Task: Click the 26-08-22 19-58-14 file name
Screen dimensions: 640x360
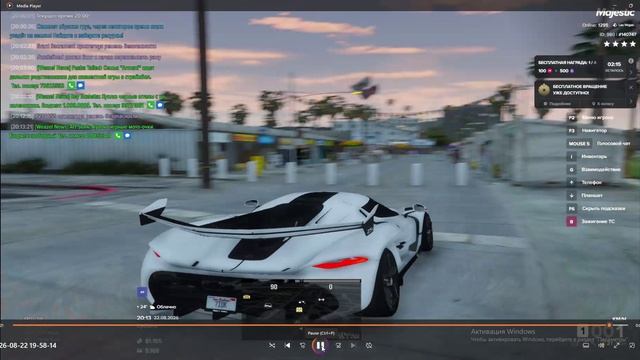Action: pos(28,345)
